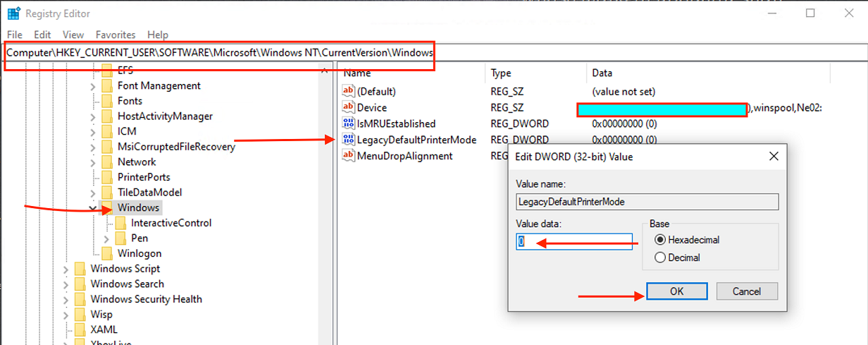Open the Edit menu
The height and width of the screenshot is (345, 868).
pos(42,35)
